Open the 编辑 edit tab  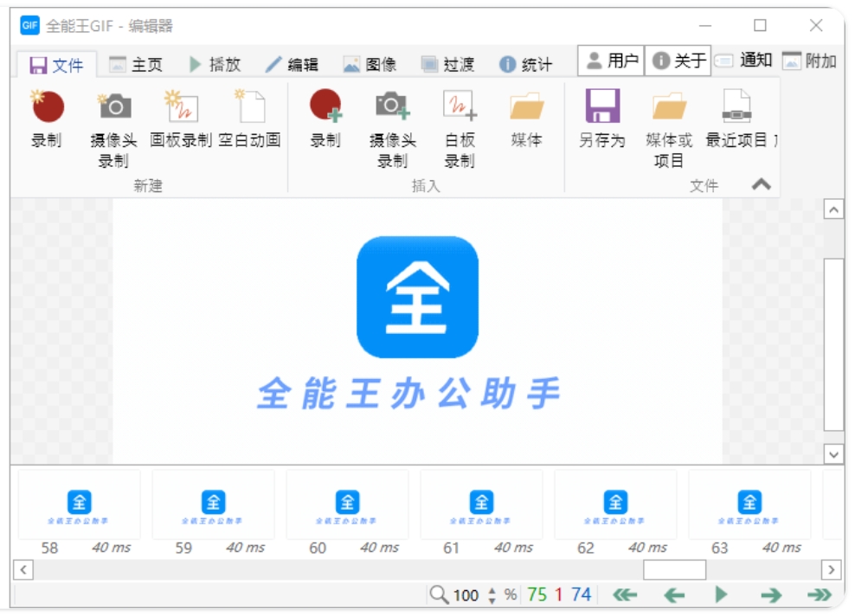[292, 65]
